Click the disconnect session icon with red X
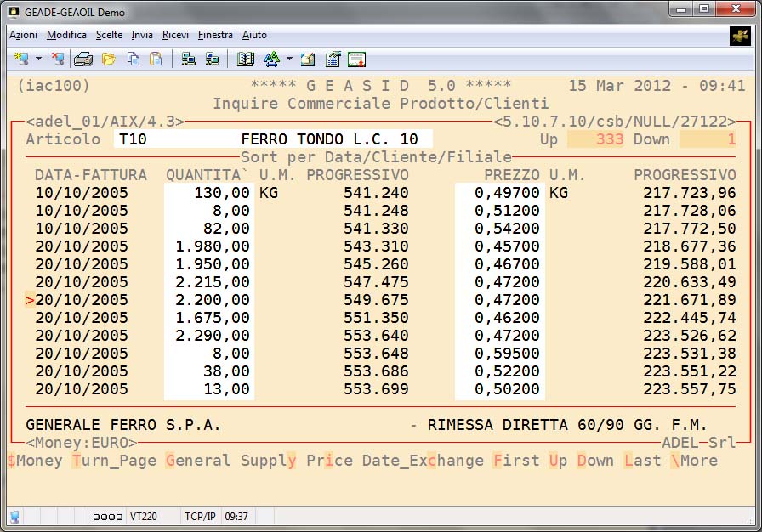The image size is (762, 532). (57, 59)
